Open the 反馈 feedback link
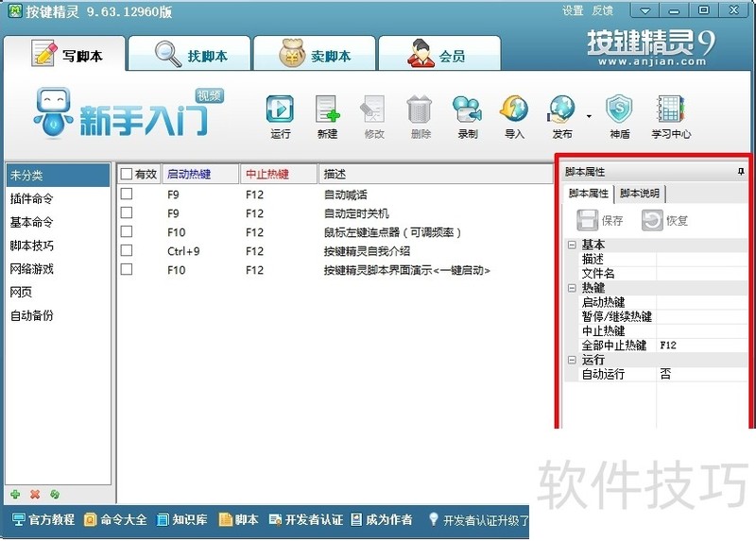 point(603,10)
